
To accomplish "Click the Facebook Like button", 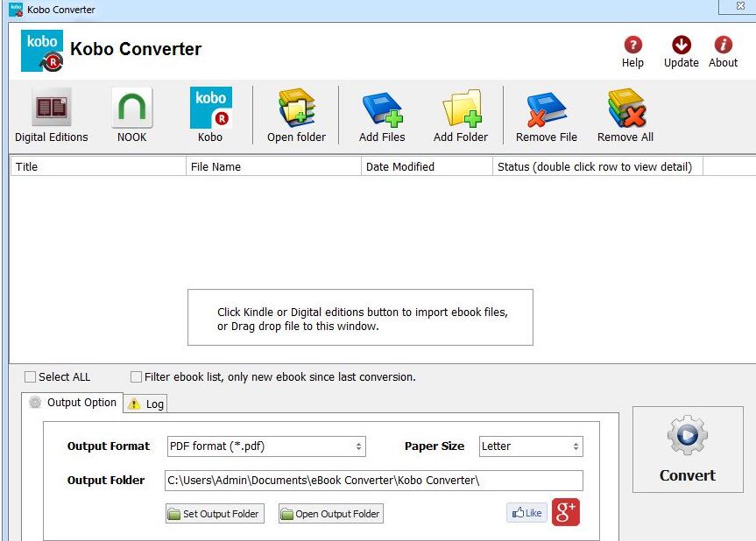I will (526, 513).
